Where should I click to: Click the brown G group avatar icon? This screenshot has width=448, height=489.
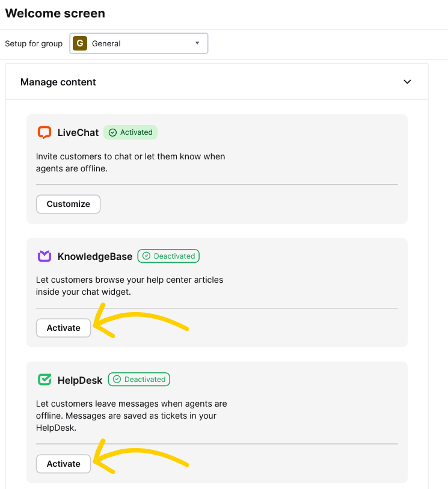80,43
